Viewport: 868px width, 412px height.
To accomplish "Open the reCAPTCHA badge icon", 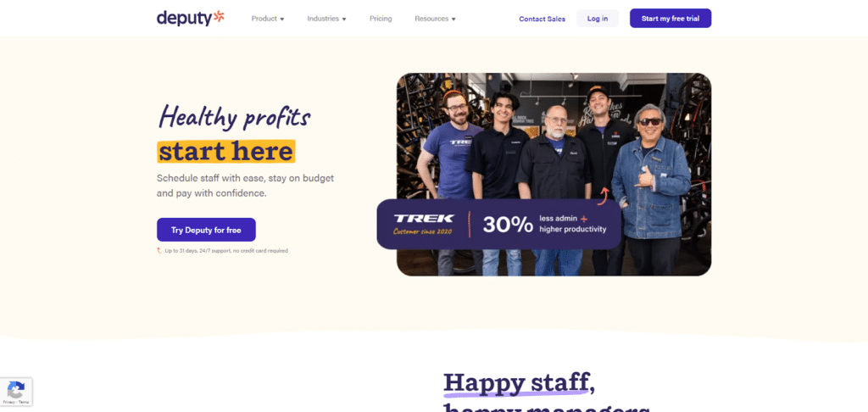I will click(x=16, y=389).
